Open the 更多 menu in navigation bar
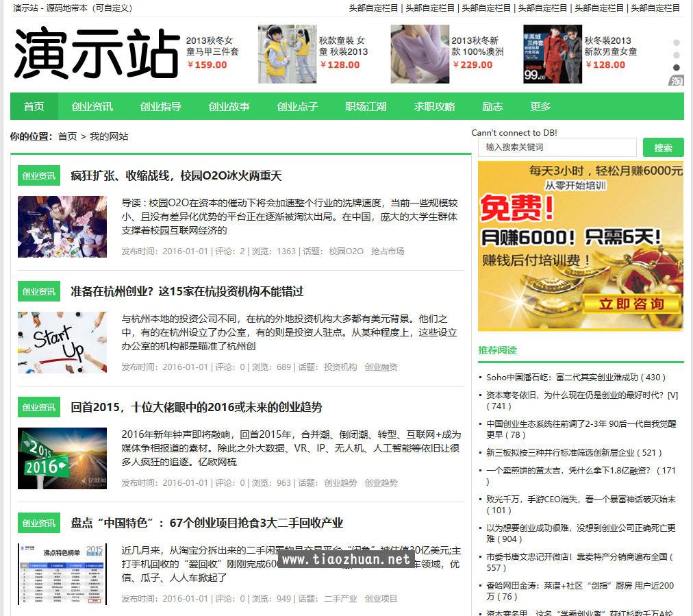Viewport: 693px width, 616px height. tap(540, 107)
